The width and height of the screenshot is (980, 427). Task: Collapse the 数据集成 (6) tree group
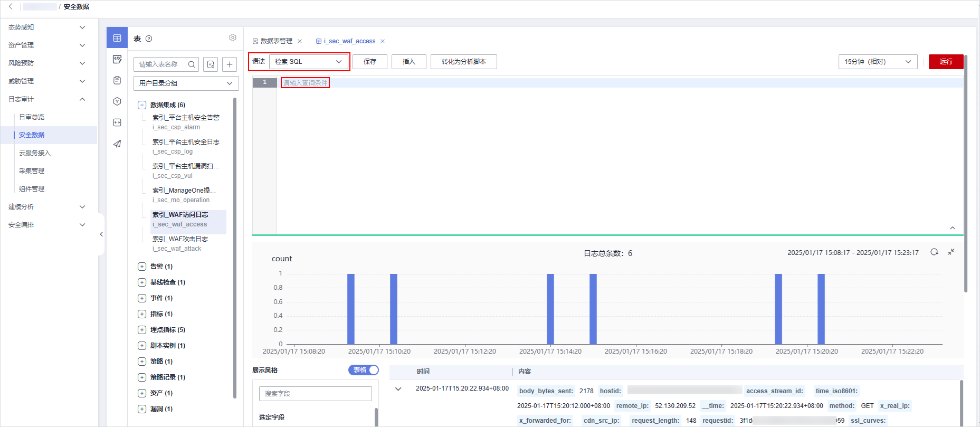pos(141,105)
